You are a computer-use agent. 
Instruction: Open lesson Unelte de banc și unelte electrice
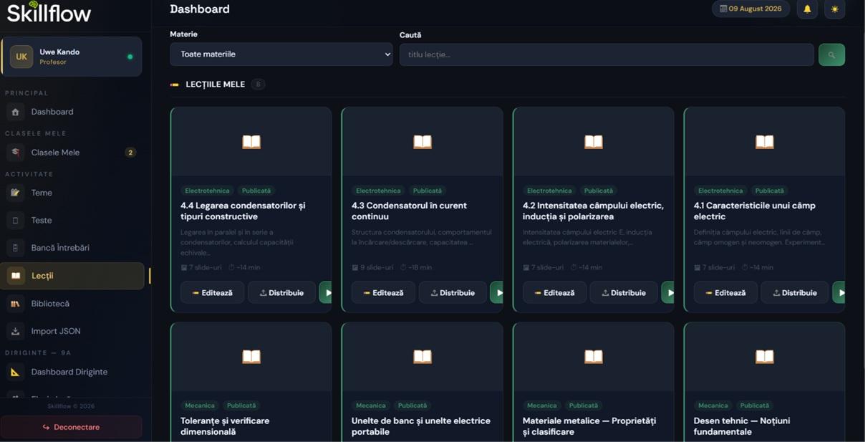[423, 428]
